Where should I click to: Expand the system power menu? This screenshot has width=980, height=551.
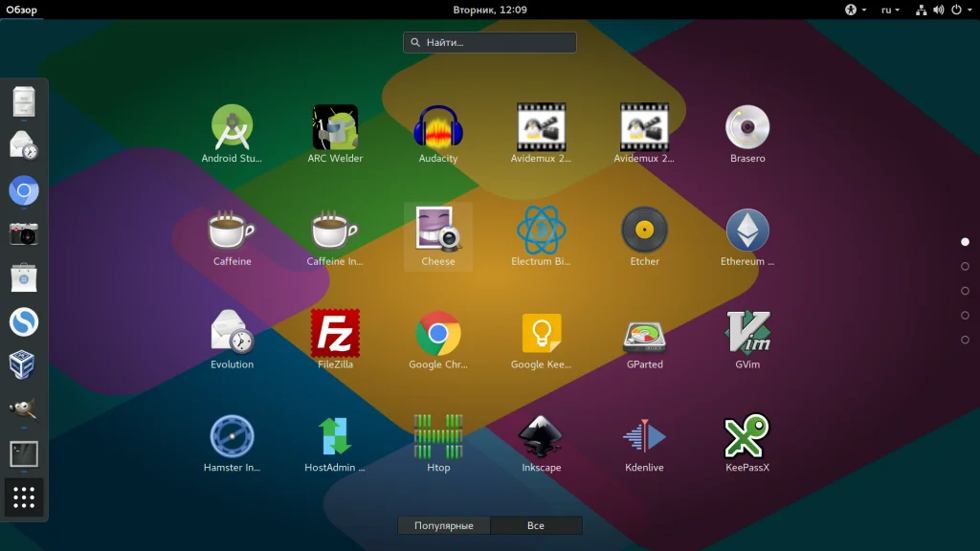coord(961,10)
